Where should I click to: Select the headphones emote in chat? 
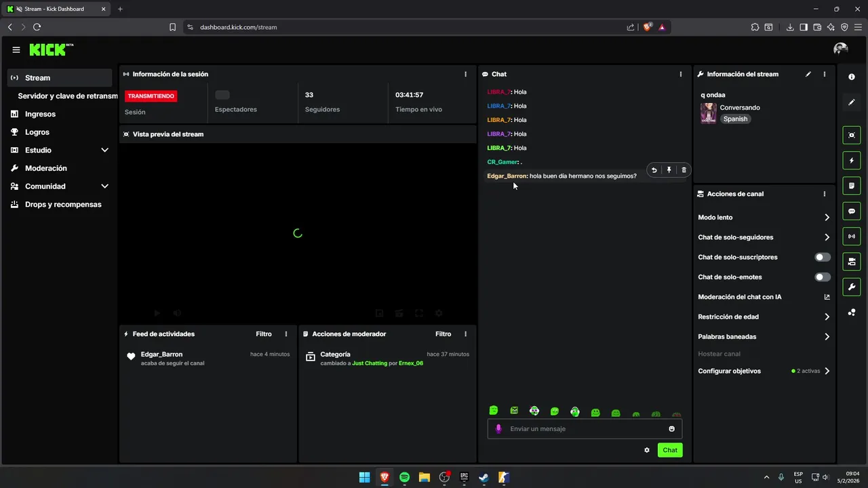pos(575,411)
